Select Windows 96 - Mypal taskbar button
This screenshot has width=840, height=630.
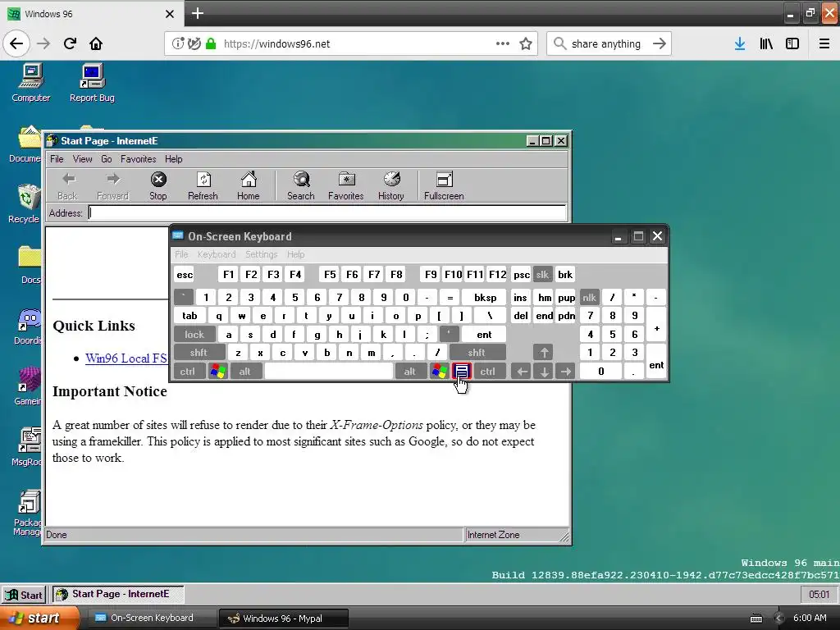pyautogui.click(x=284, y=619)
